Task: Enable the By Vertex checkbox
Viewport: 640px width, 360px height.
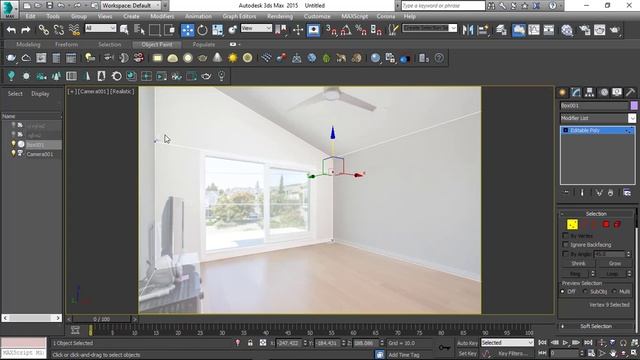Action: click(565, 236)
